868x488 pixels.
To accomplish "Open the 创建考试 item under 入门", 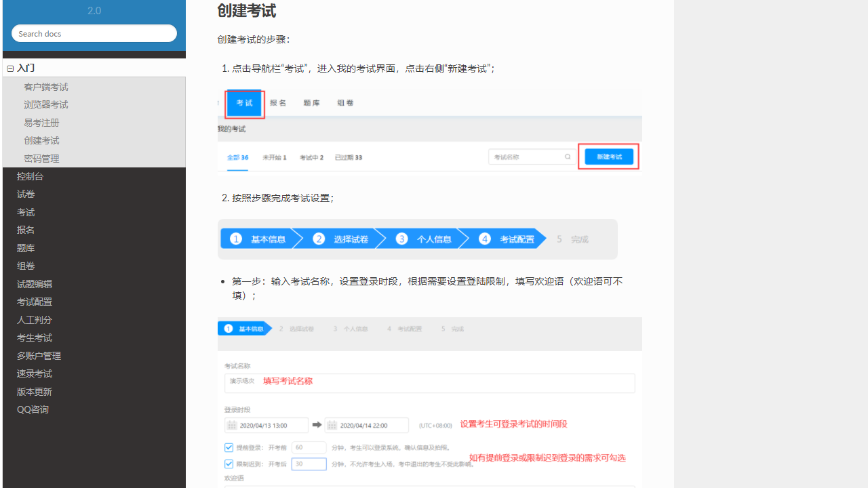I will tap(41, 140).
